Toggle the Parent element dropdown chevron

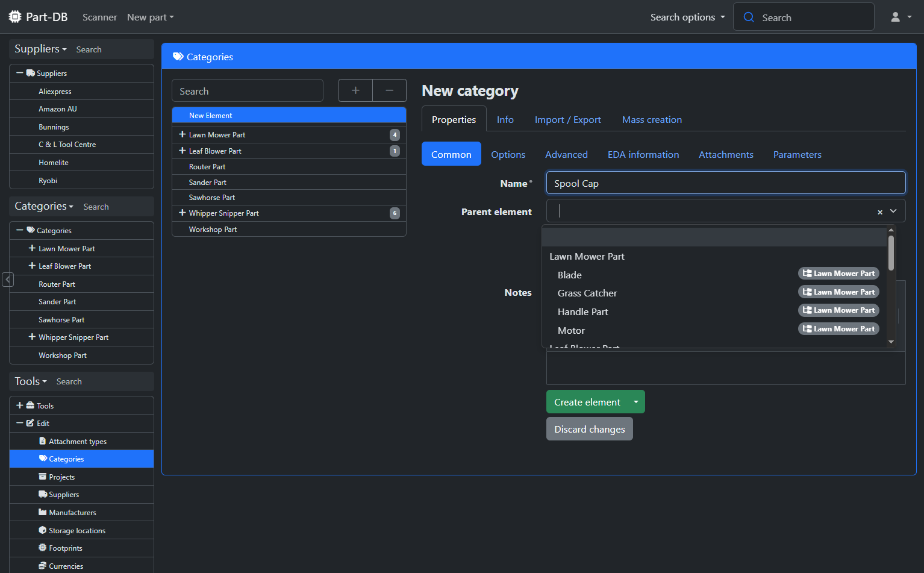[x=893, y=211]
